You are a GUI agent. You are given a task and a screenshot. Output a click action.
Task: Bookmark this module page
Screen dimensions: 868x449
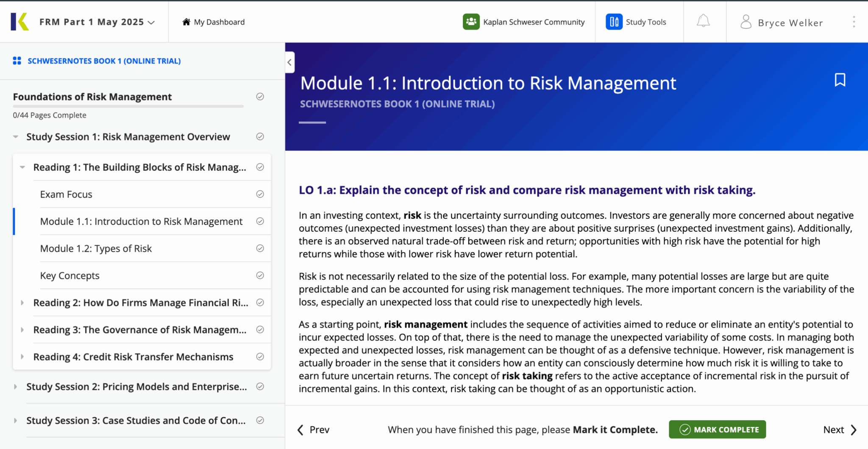[x=840, y=80]
